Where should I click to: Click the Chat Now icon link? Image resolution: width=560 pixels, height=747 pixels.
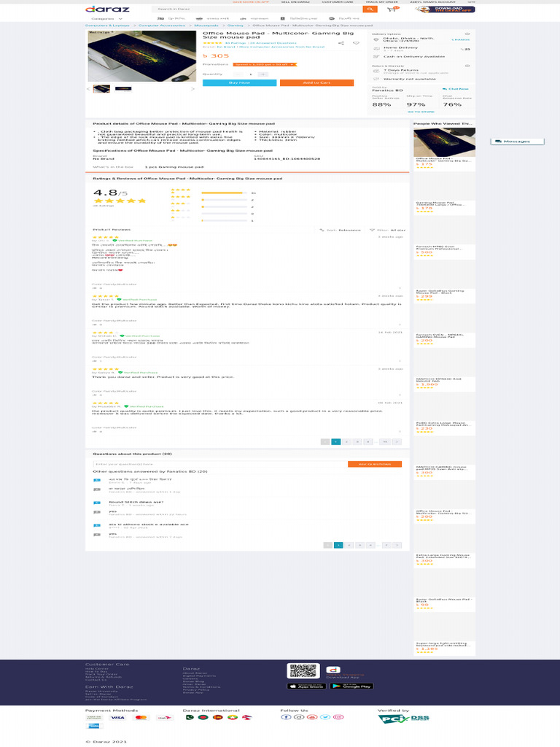coord(455,88)
